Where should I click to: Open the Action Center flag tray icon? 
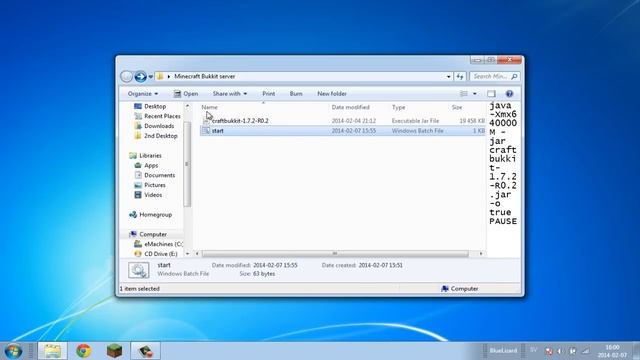573,351
